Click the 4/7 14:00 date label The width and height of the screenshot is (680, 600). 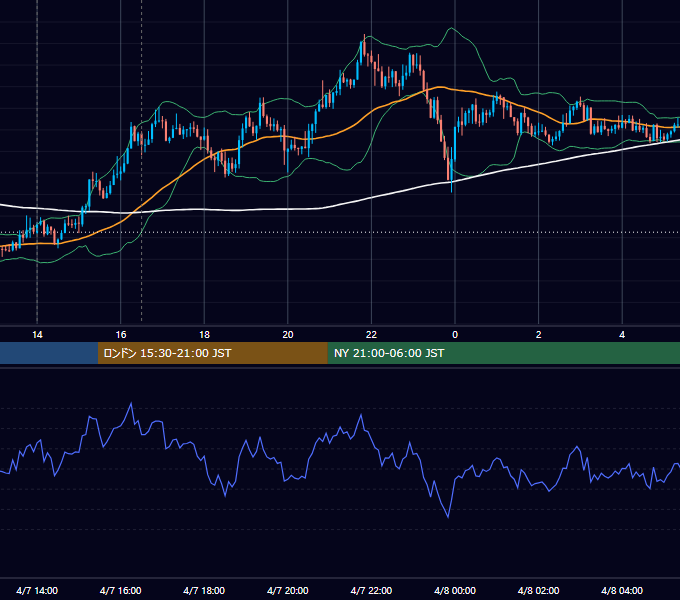click(x=37, y=590)
